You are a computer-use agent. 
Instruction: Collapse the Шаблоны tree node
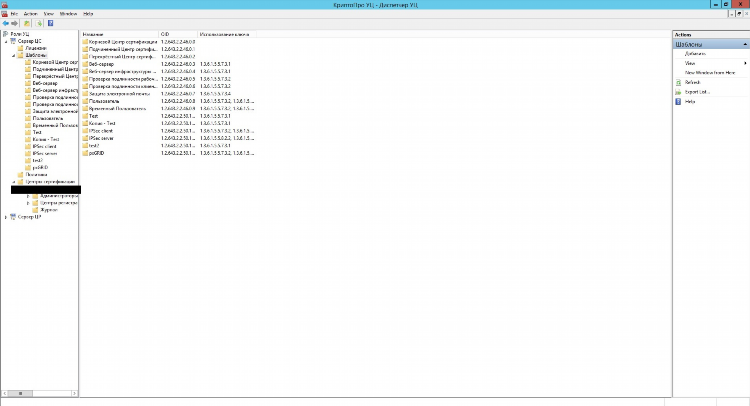13,55
